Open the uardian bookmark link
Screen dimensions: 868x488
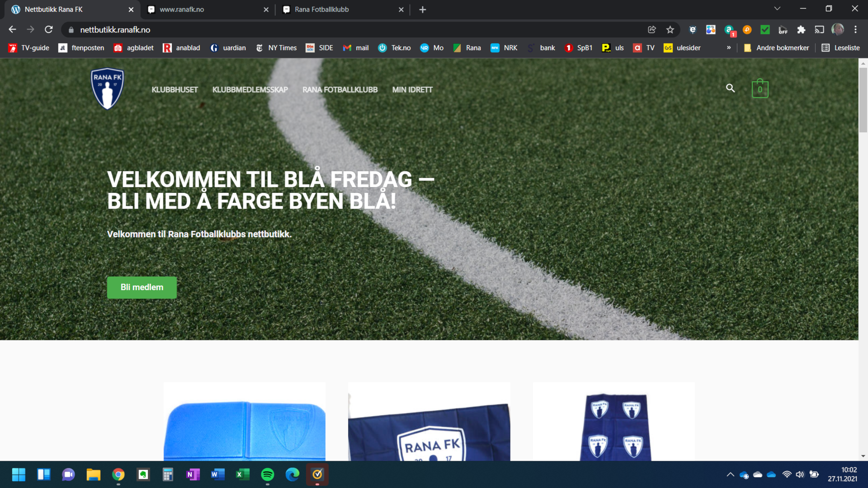pyautogui.click(x=228, y=48)
